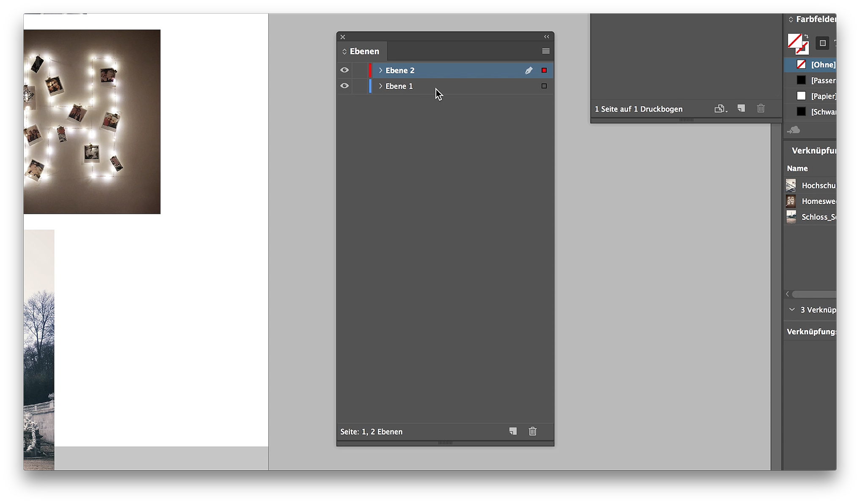Collapse the 3 Verknüpfungen section chevron

(792, 310)
